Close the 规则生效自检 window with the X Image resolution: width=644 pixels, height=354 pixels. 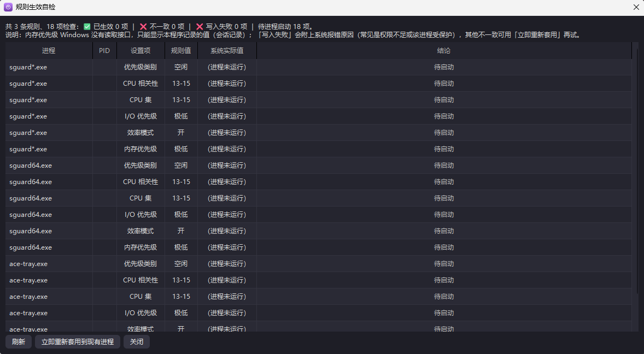(636, 7)
